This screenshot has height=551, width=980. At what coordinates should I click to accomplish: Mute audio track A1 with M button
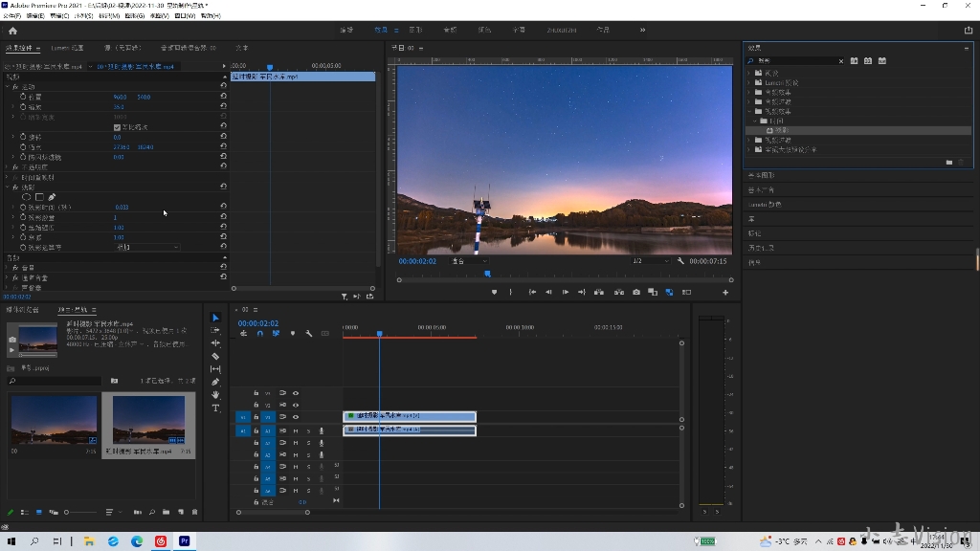[296, 430]
